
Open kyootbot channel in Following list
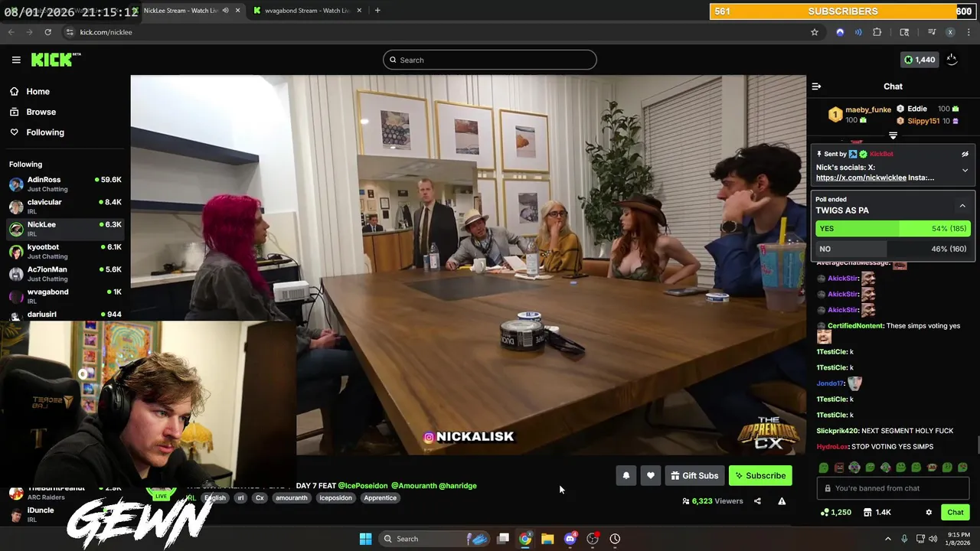coord(65,251)
